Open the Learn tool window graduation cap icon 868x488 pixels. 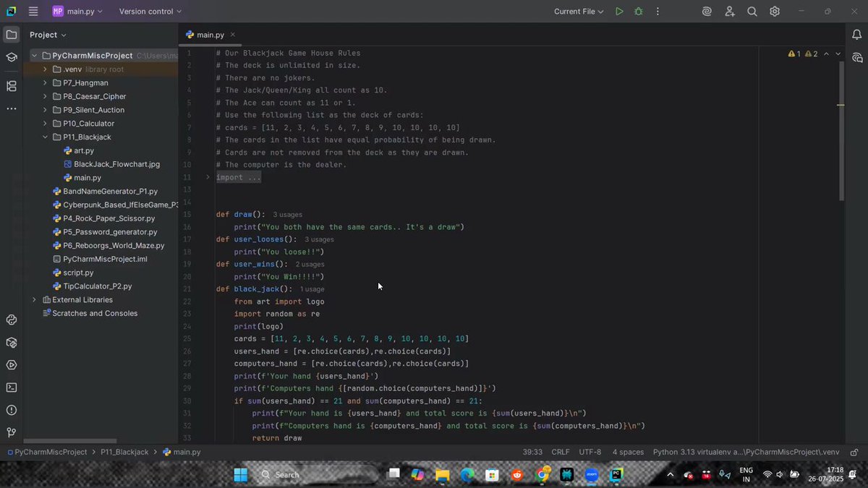[12, 57]
